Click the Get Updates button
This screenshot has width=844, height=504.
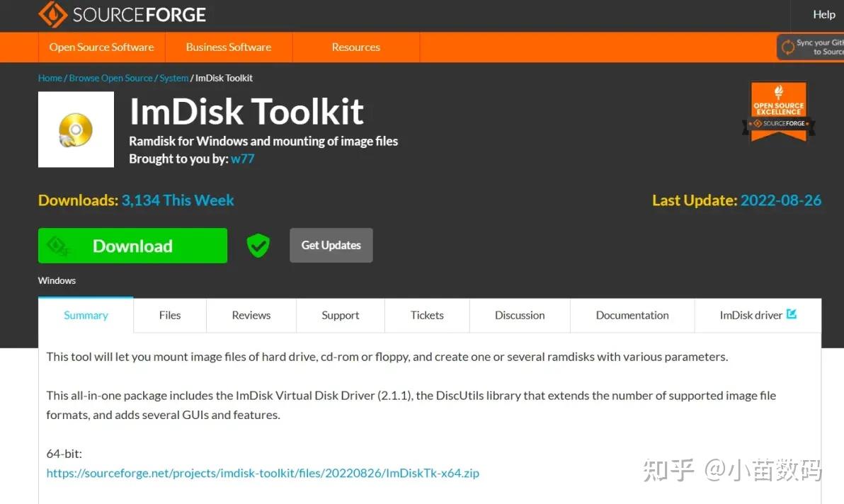point(331,245)
